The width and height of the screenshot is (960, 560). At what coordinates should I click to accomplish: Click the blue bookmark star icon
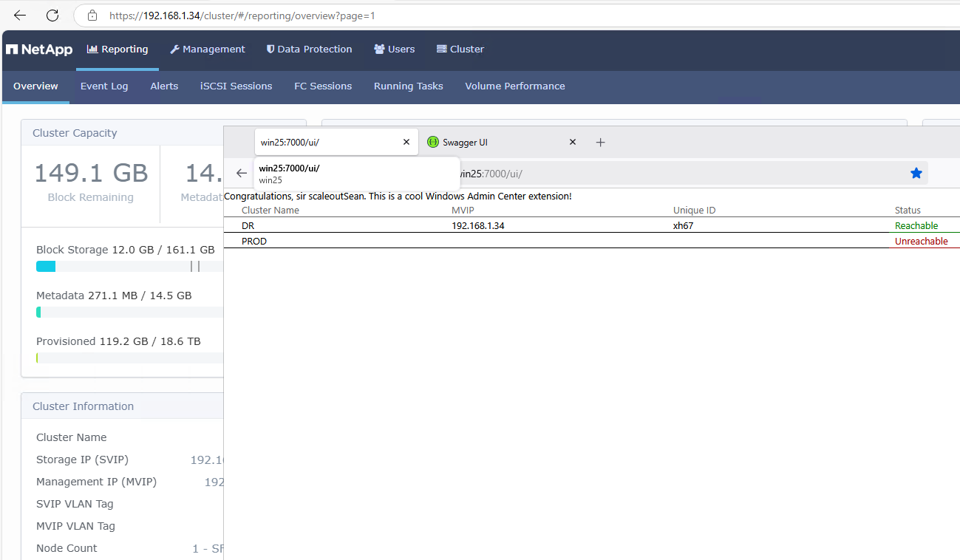tap(916, 174)
